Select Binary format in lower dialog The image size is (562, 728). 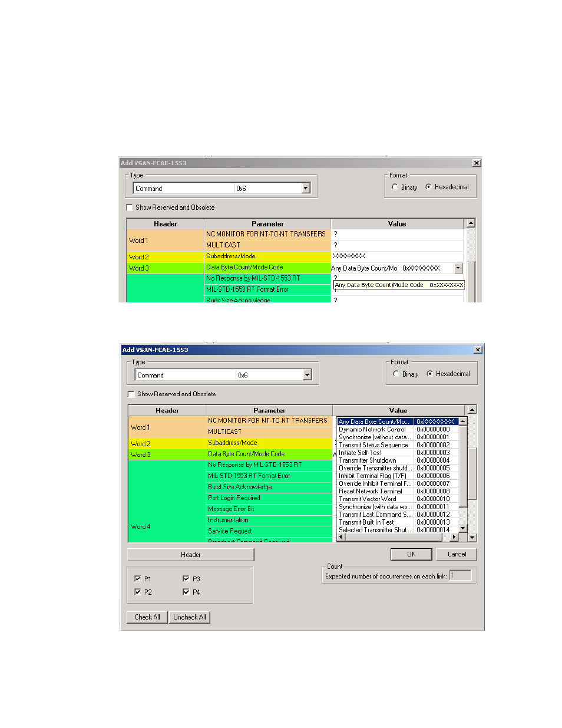tap(396, 374)
